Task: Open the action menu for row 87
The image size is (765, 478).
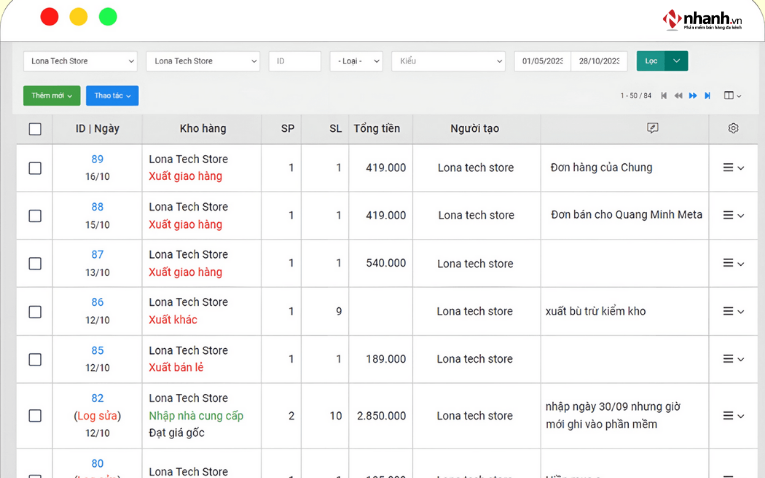Action: [x=733, y=263]
